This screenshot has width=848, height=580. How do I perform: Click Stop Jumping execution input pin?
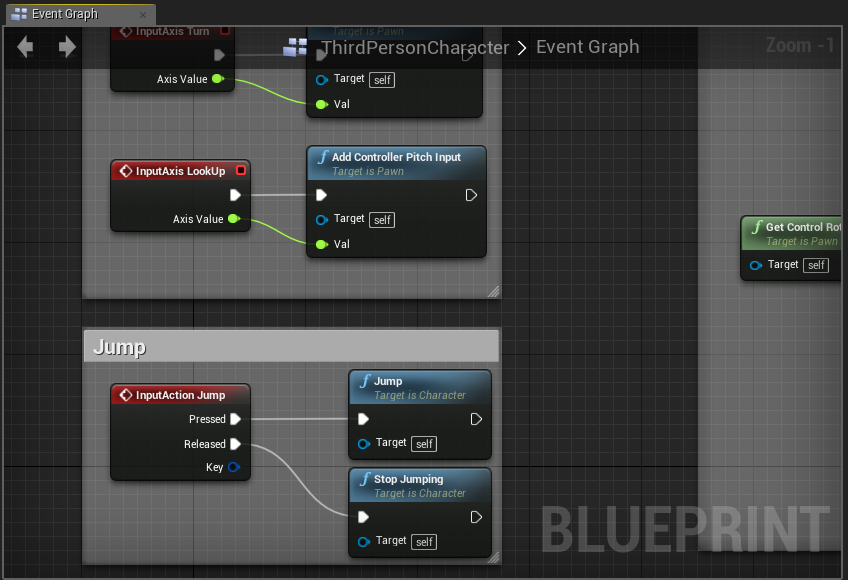(x=363, y=517)
